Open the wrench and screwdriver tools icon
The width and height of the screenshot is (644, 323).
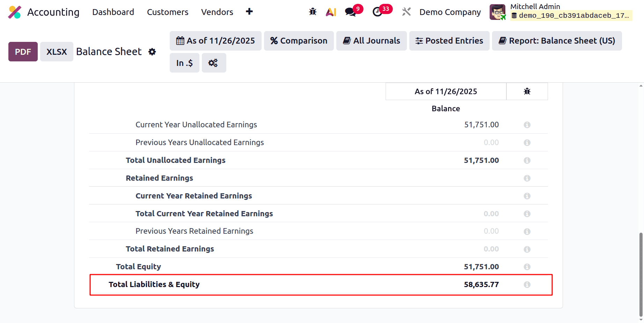click(x=406, y=12)
